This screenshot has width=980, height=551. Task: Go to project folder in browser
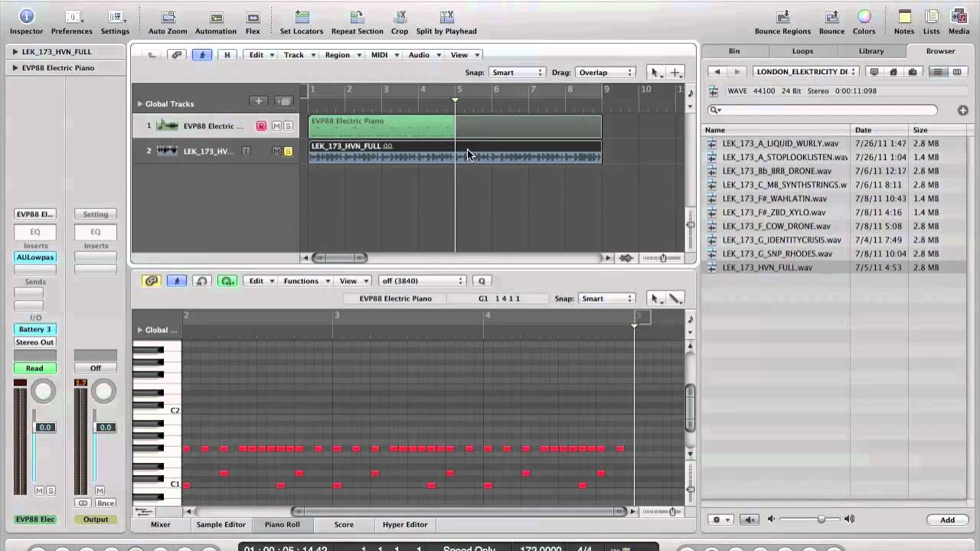(x=912, y=72)
